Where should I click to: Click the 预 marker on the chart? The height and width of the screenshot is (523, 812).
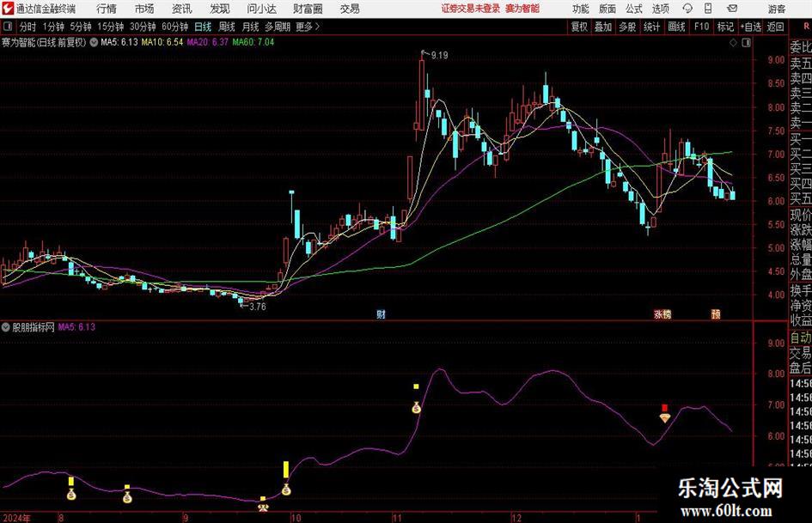point(716,314)
